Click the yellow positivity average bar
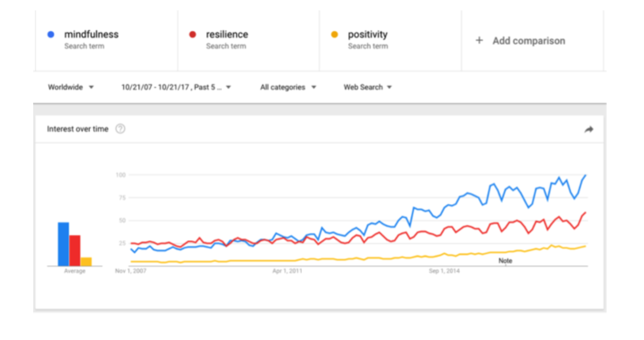Viewport: 644px width, 340px height. pos(86,261)
